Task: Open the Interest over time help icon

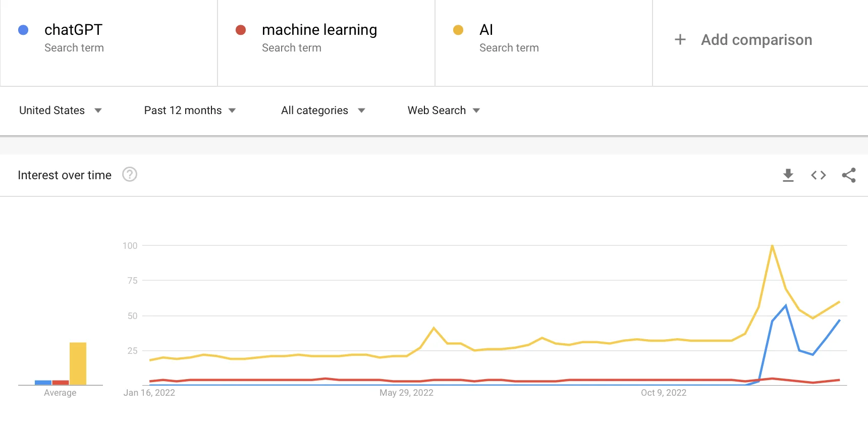Action: tap(130, 175)
